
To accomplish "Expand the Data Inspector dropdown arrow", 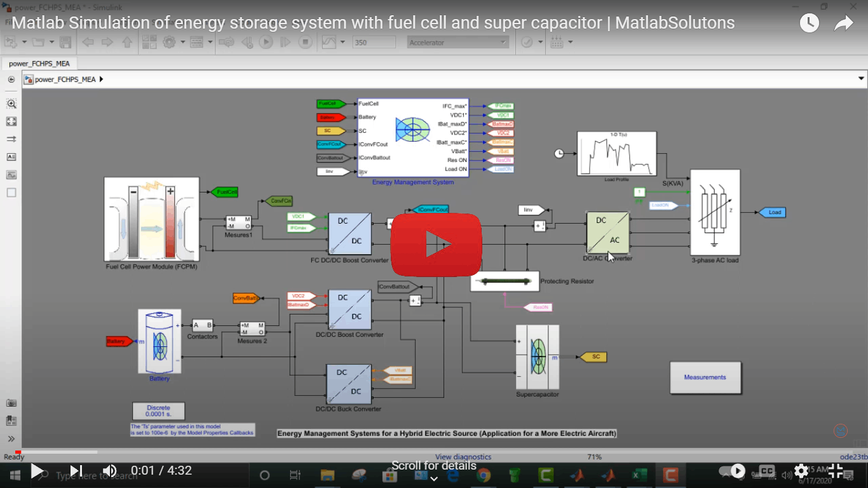I will pyautogui.click(x=342, y=43).
